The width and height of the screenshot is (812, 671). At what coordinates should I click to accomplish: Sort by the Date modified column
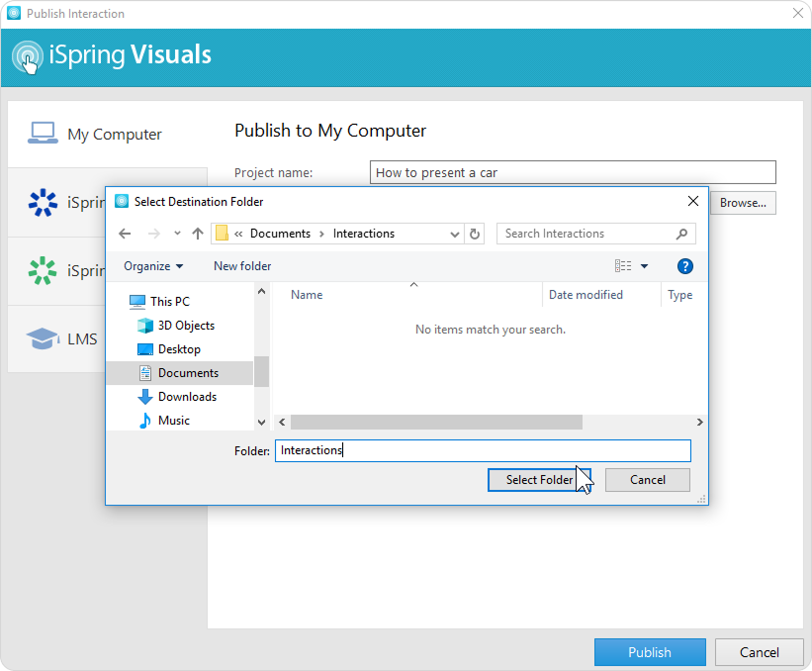pos(586,295)
